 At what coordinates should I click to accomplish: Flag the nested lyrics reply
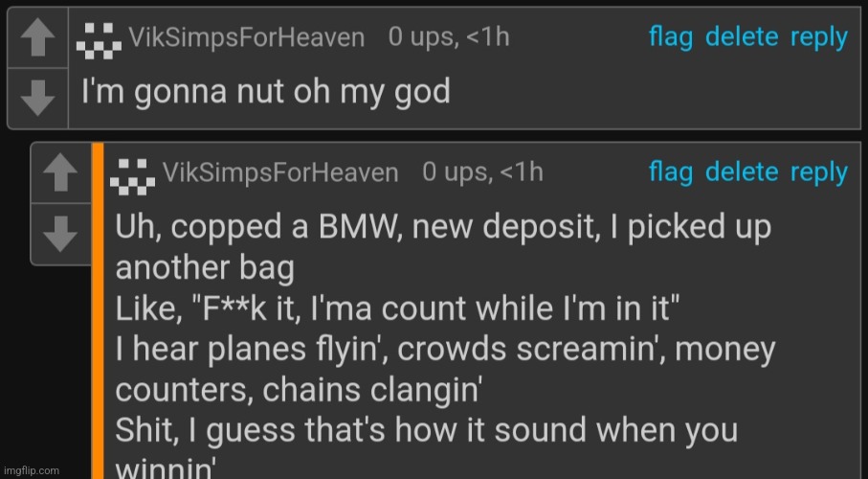[672, 172]
